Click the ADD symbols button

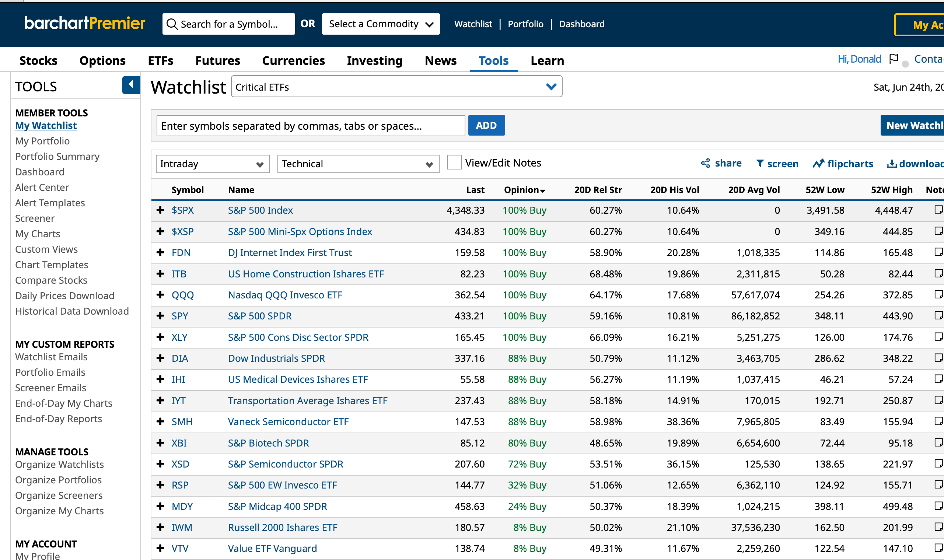coord(486,125)
